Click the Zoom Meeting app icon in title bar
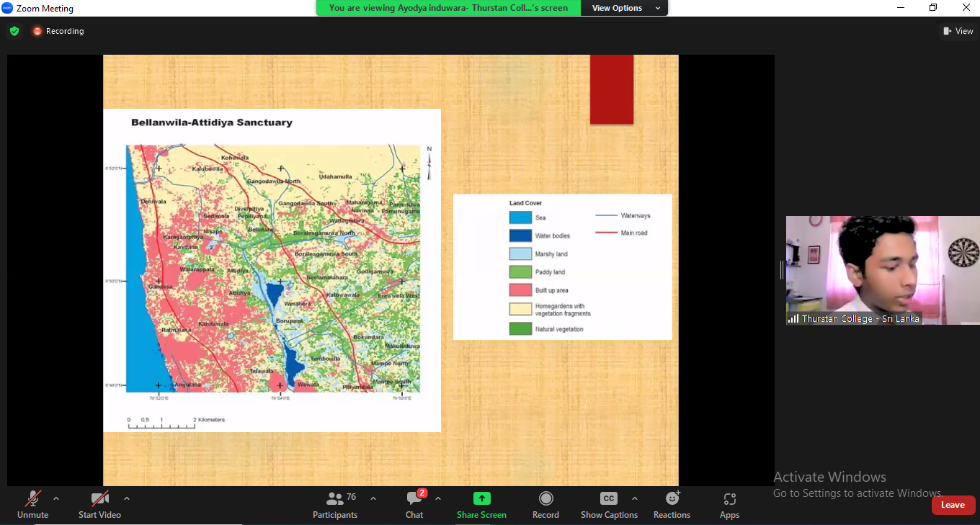The image size is (980, 525). [x=8, y=8]
